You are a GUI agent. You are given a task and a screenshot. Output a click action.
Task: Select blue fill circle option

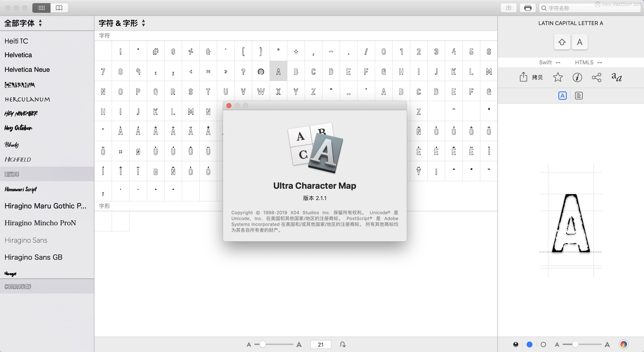(530, 344)
